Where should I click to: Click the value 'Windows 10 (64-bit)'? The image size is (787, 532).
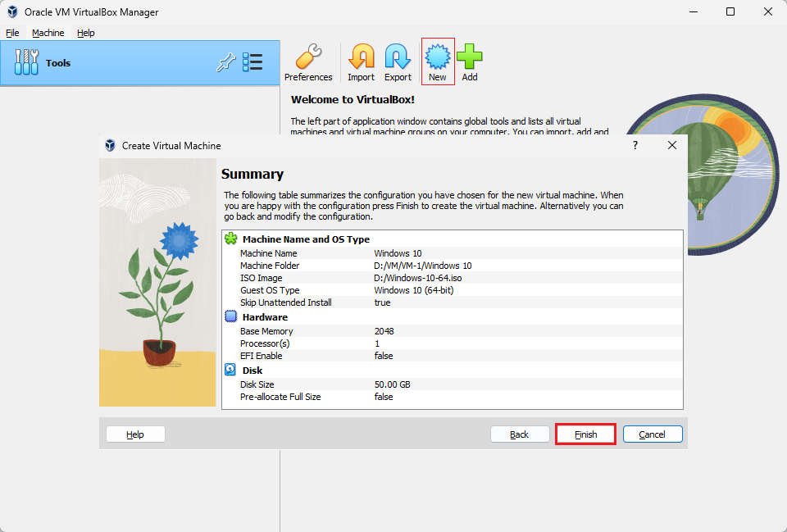(413, 290)
